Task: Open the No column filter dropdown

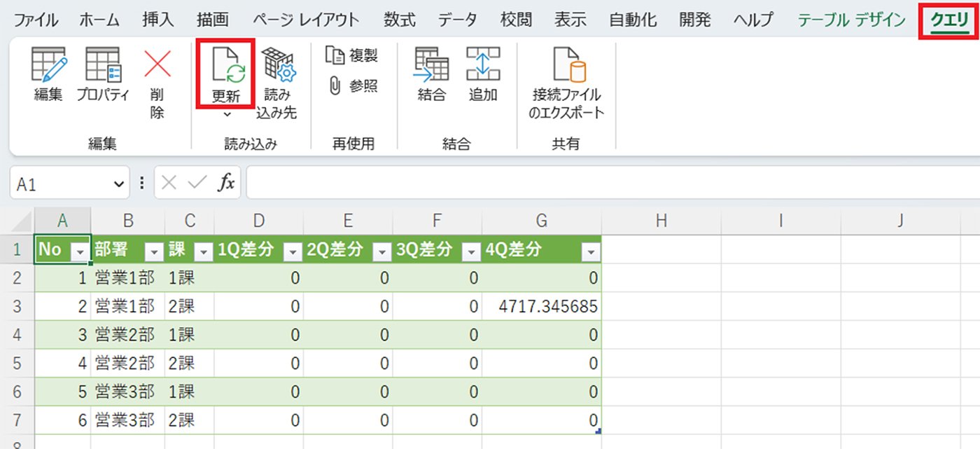Action: tap(80, 251)
